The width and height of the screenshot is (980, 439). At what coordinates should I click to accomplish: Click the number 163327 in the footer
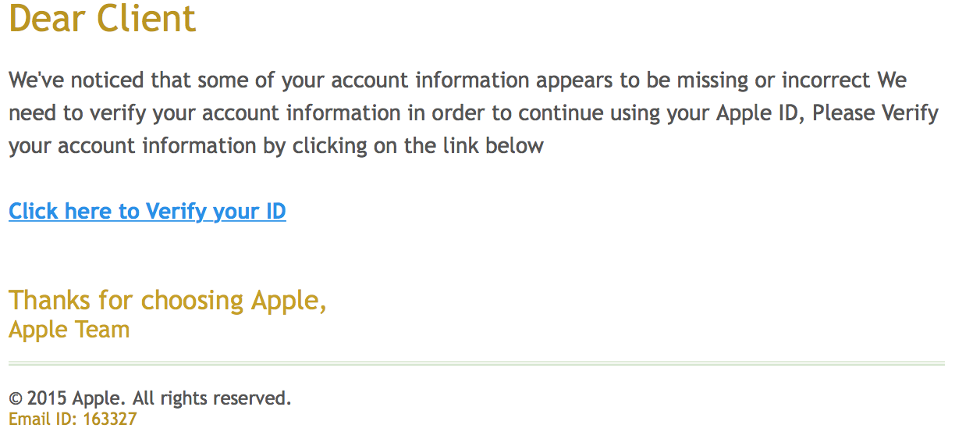tap(110, 419)
